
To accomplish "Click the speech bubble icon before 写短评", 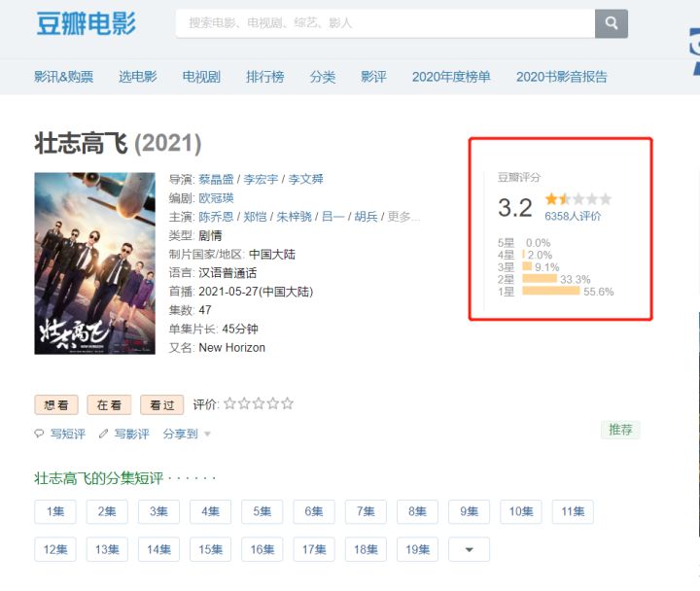I will pyautogui.click(x=39, y=434).
